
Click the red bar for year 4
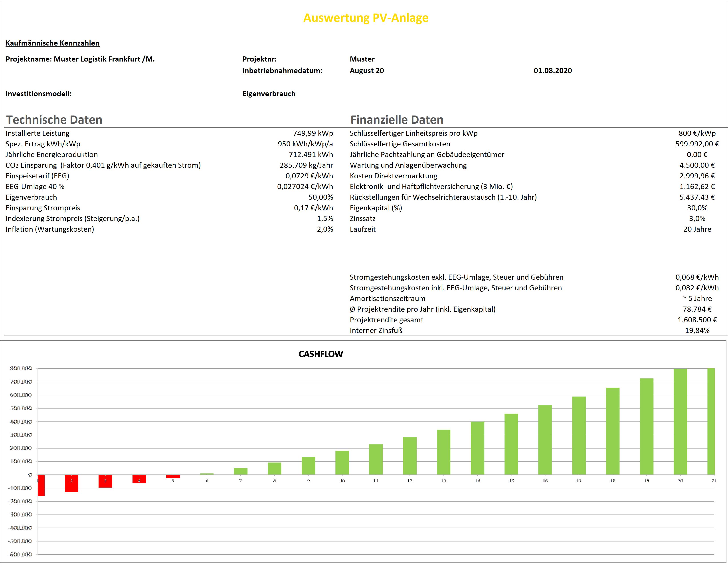[x=139, y=479]
